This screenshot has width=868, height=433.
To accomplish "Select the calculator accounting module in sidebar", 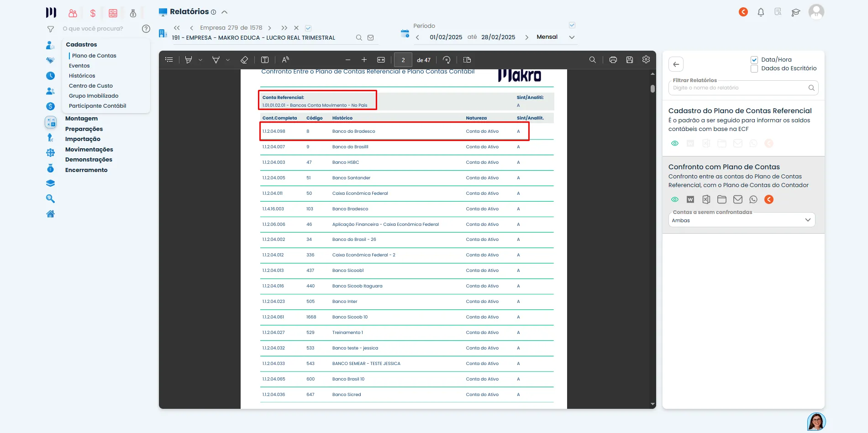I will tap(50, 122).
